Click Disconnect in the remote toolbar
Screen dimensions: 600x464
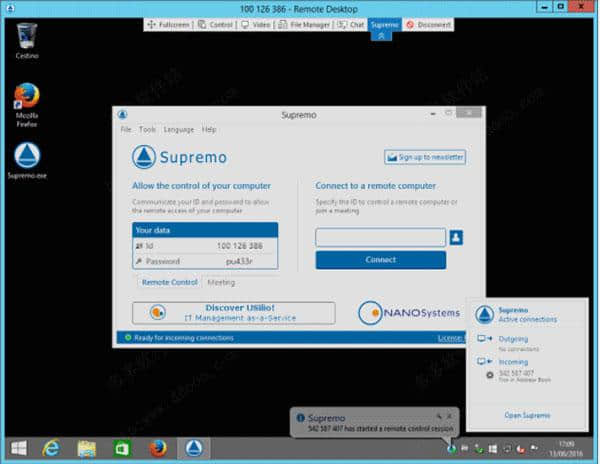point(430,22)
